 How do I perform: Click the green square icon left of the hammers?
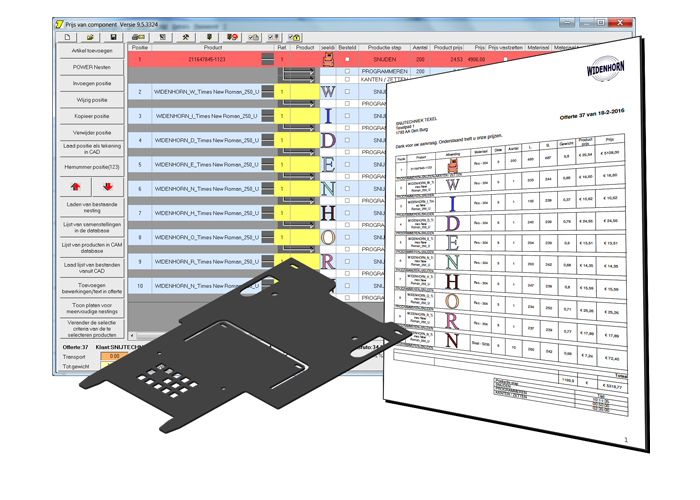click(162, 37)
